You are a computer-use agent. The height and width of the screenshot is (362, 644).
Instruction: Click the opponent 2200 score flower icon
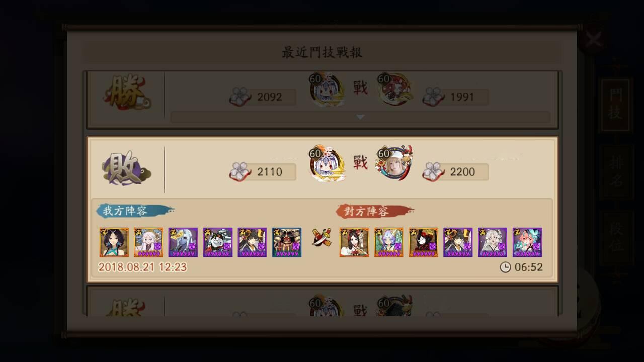(x=433, y=170)
